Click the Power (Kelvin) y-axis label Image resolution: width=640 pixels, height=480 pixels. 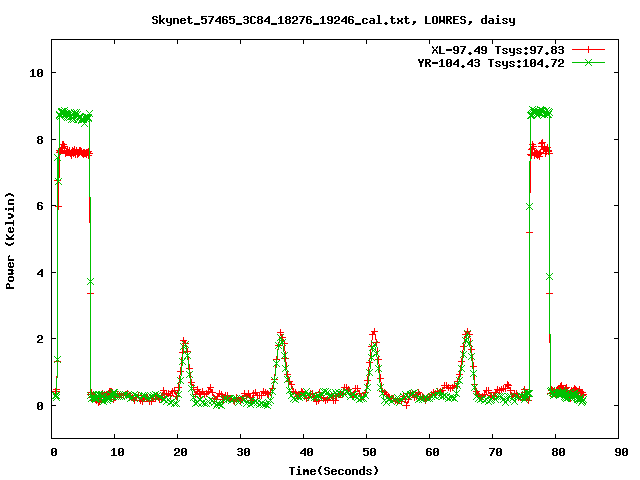tap(10, 241)
